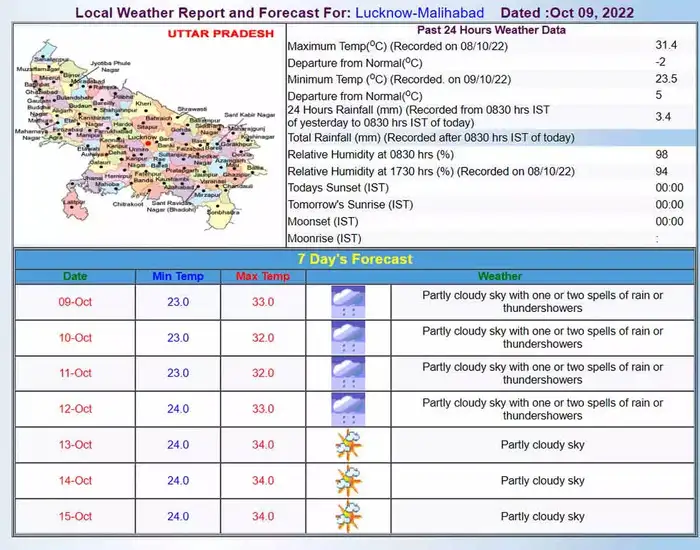Click the partly cloudy sun icon for 13-Oct

348,445
